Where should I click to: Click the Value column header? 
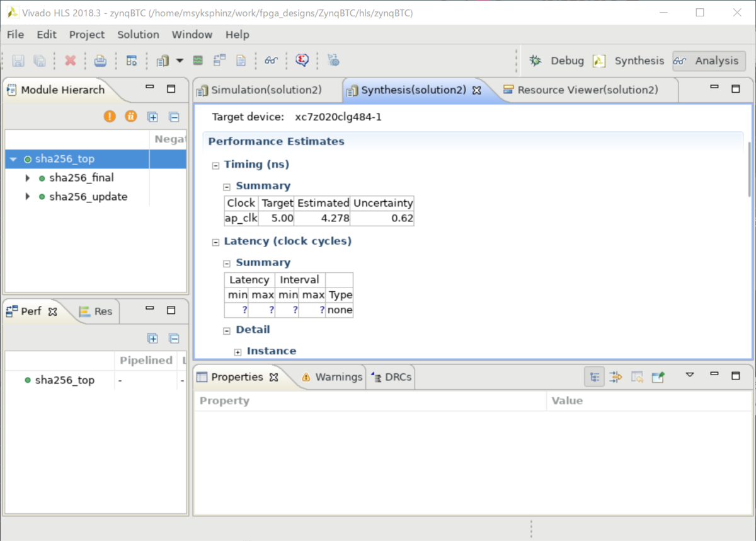coord(650,400)
